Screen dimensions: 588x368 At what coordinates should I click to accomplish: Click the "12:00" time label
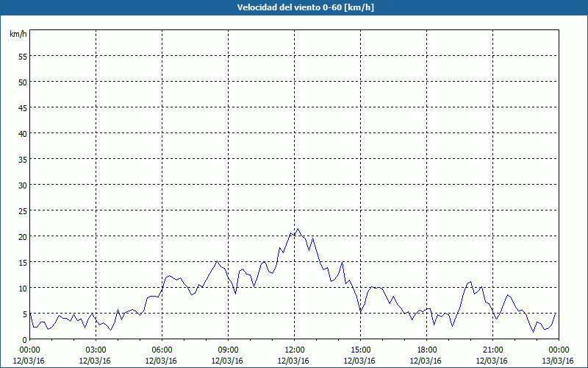[295, 350]
